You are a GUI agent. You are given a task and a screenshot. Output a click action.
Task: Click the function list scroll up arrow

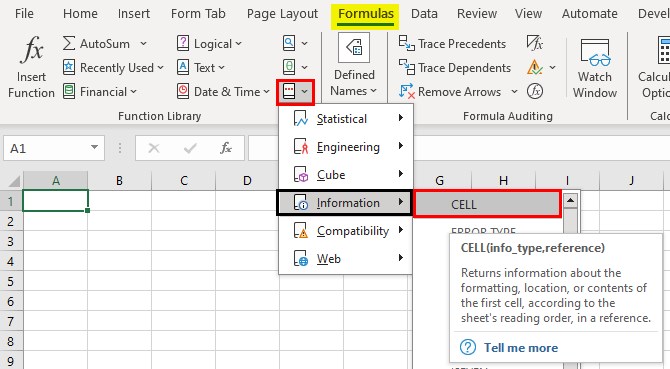pyautogui.click(x=570, y=200)
